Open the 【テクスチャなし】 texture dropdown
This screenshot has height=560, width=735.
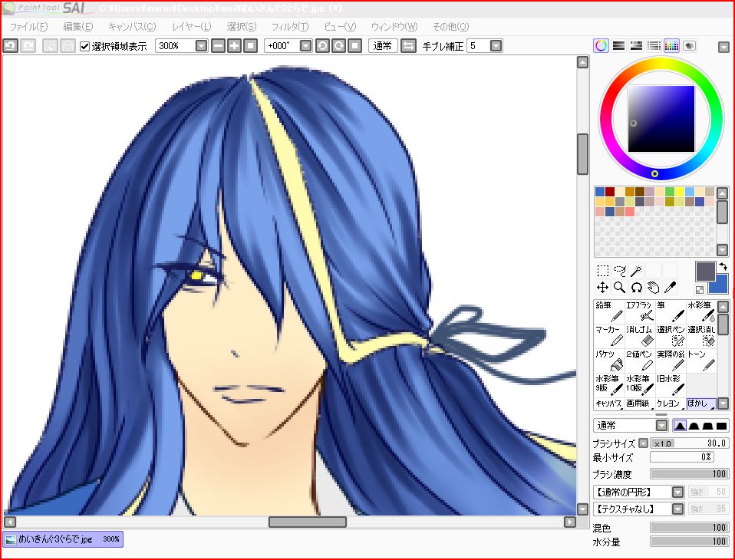pyautogui.click(x=677, y=509)
